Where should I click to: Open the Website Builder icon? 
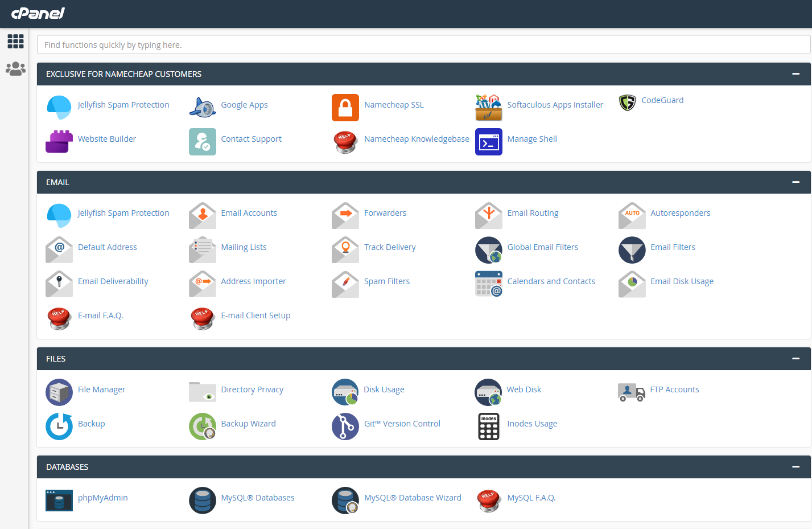coord(59,142)
